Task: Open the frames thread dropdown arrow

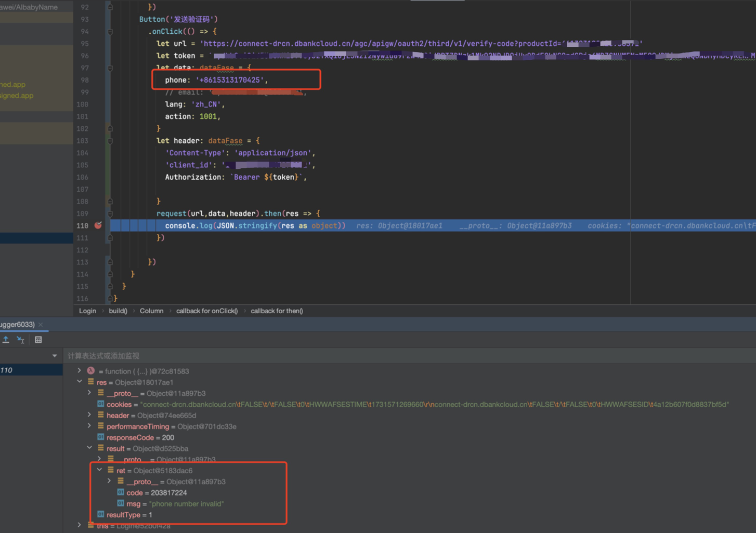Action: pos(55,356)
